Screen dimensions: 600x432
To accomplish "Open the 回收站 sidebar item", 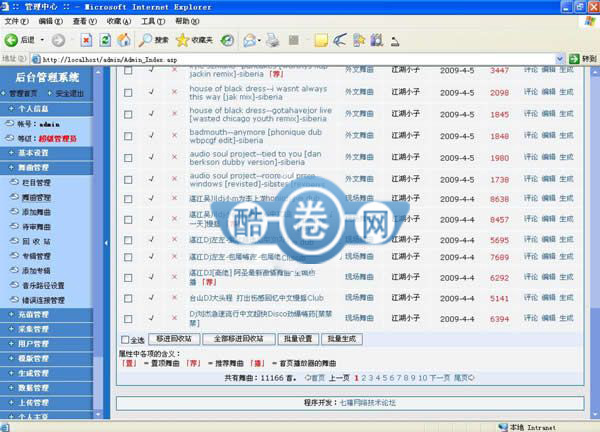I will (36, 241).
